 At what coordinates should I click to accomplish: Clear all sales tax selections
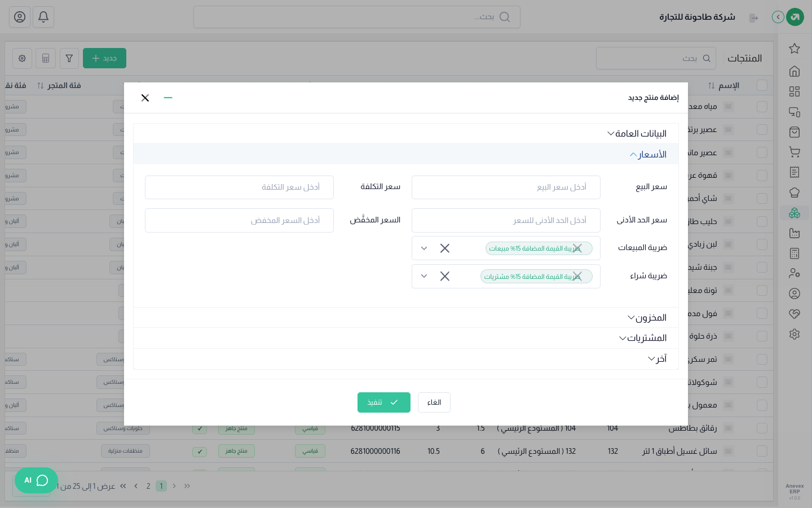445,248
